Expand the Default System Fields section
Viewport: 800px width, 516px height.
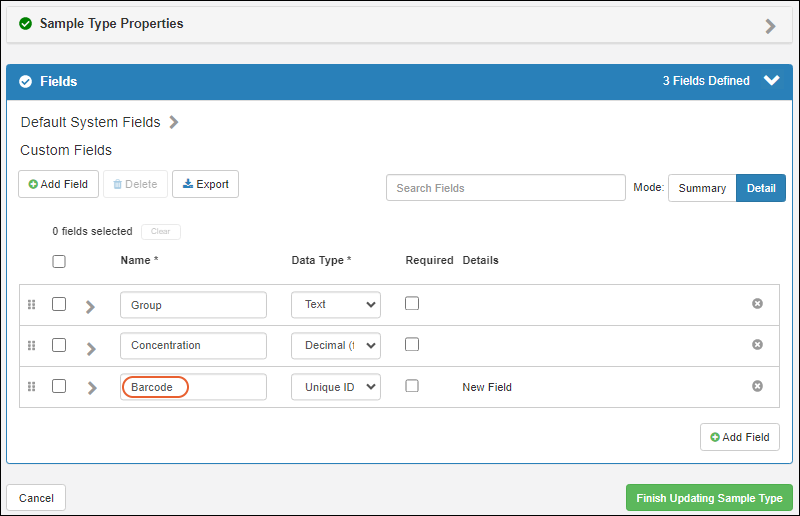[x=174, y=122]
